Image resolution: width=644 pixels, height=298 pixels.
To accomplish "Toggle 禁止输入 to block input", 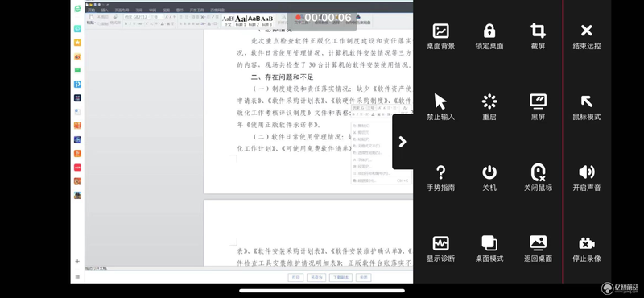I will [x=440, y=107].
